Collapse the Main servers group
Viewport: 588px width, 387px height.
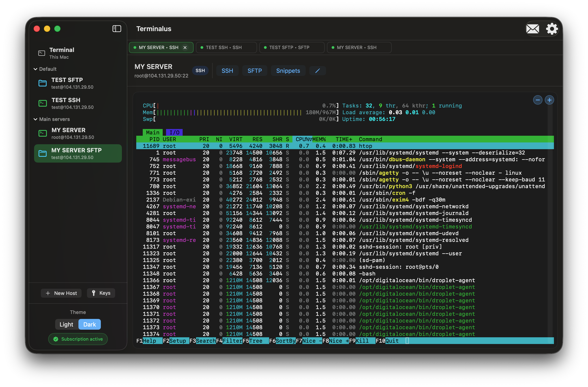click(x=35, y=119)
